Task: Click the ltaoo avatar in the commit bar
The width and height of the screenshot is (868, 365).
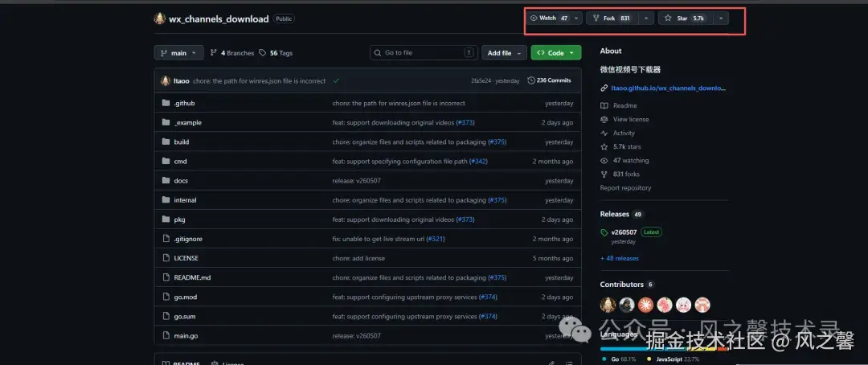Action: coord(166,81)
